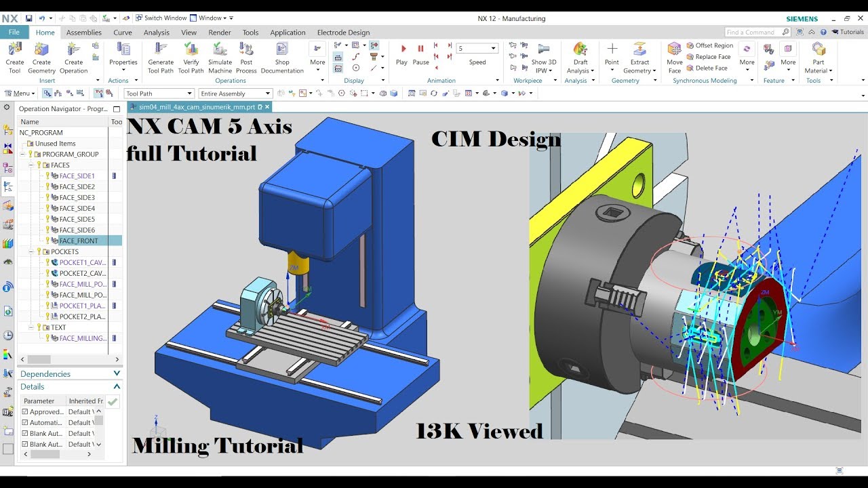This screenshot has height=488, width=868.
Task: Select FACE_SIDE1 operation
Action: tap(77, 176)
